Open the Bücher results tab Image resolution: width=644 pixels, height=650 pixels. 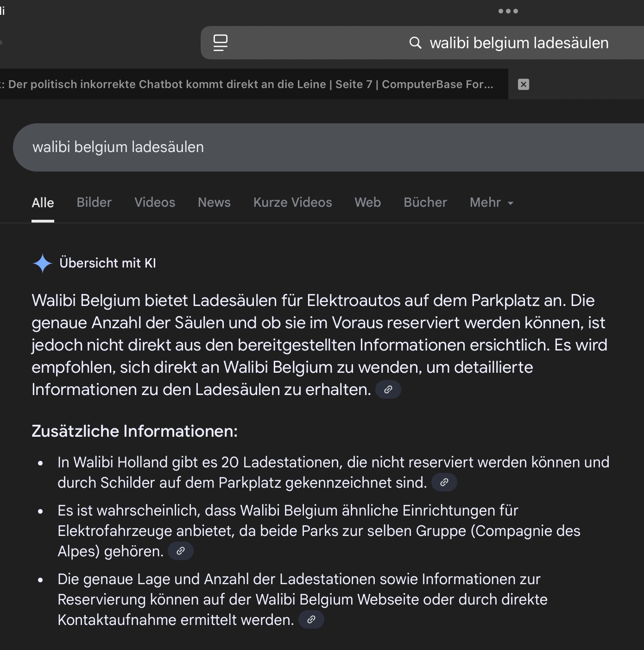point(425,203)
